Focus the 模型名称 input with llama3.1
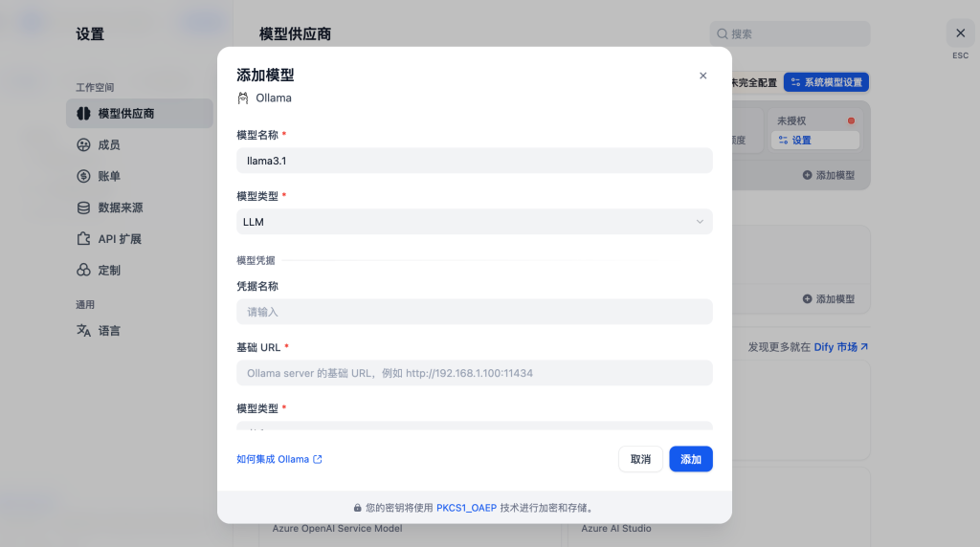980x547 pixels. pyautogui.click(x=474, y=161)
